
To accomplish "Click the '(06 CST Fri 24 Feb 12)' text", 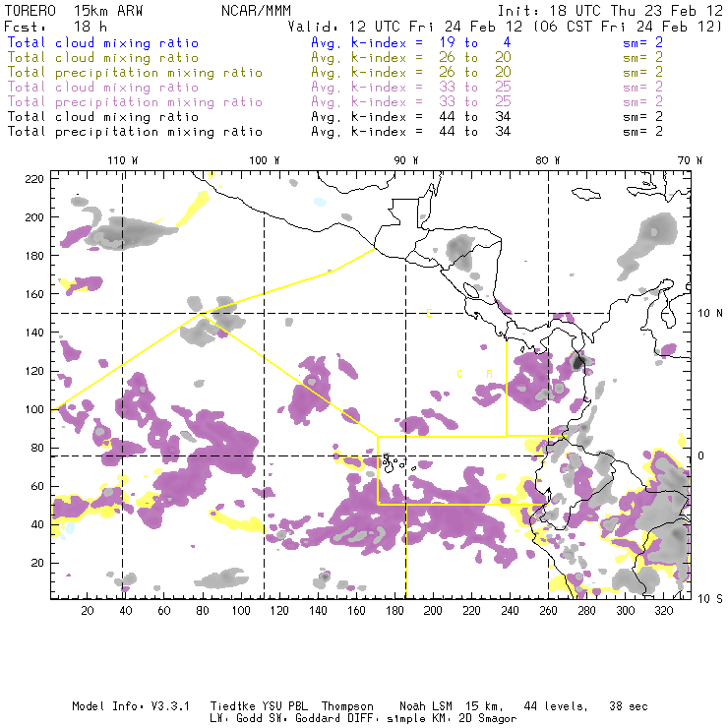I will (627, 27).
